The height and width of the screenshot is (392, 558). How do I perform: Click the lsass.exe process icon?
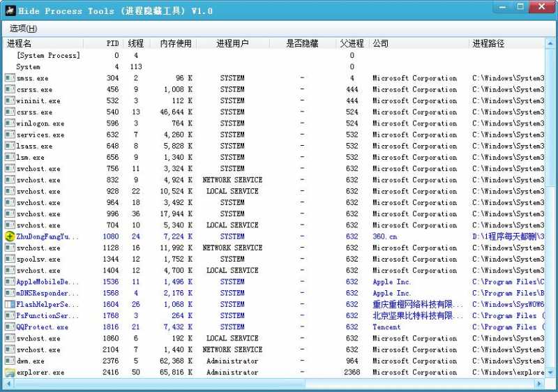click(x=10, y=146)
